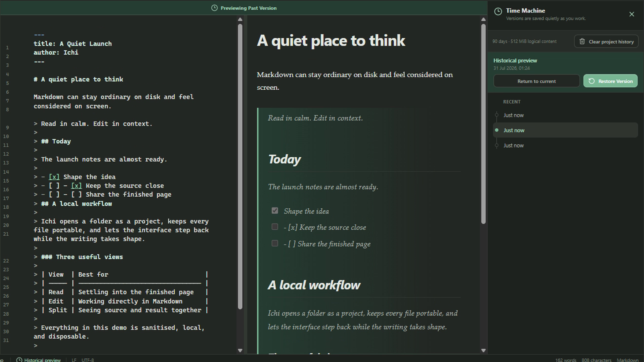Click the LF line ending indicator
Image resolution: width=644 pixels, height=362 pixels.
[x=74, y=360]
